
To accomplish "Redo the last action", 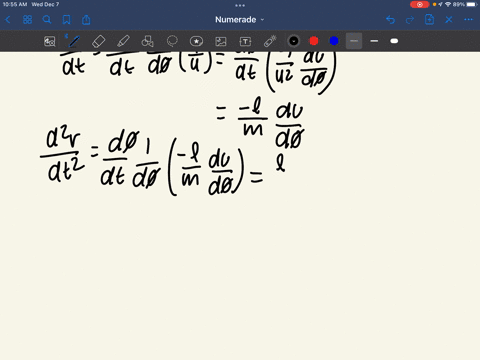I will click(410, 20).
